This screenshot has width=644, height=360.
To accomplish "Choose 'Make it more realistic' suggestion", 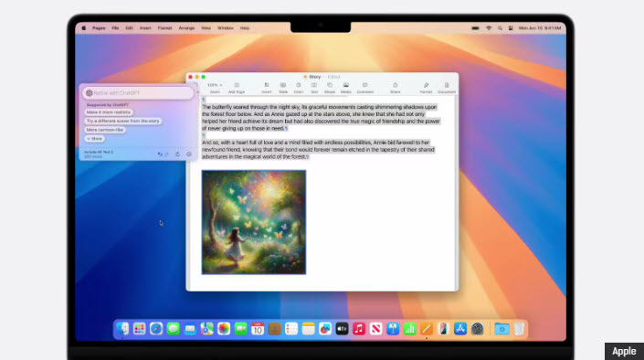I will tap(109, 112).
